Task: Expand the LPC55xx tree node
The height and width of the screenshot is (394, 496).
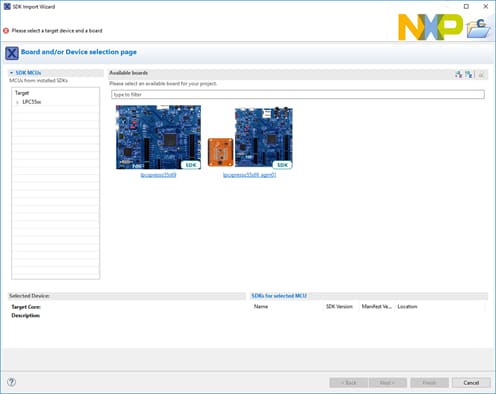Action: click(x=17, y=102)
